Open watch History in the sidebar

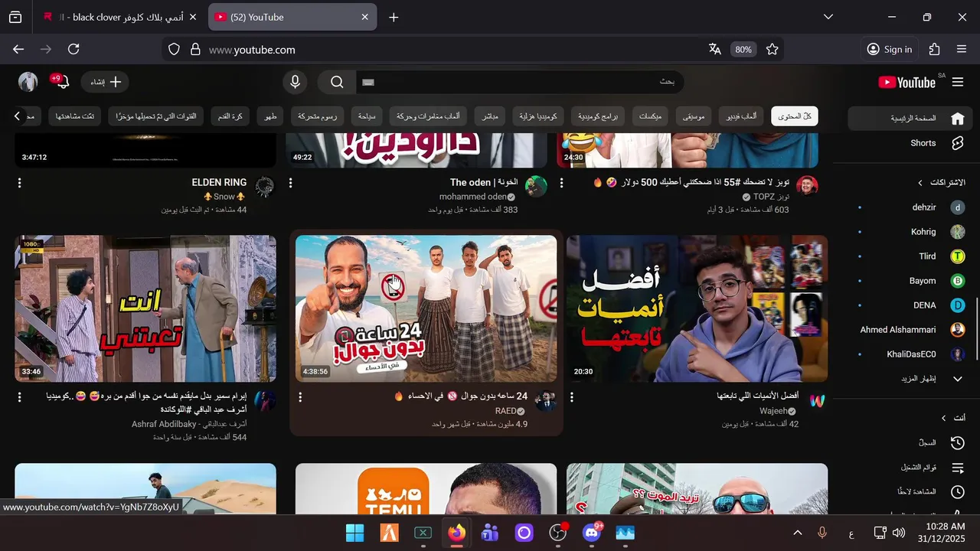(x=910, y=443)
